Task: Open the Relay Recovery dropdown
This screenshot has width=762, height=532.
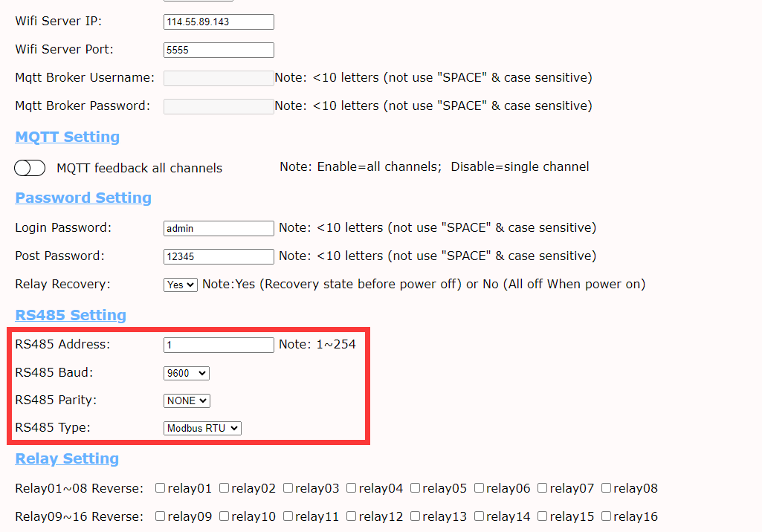Action: coord(181,285)
